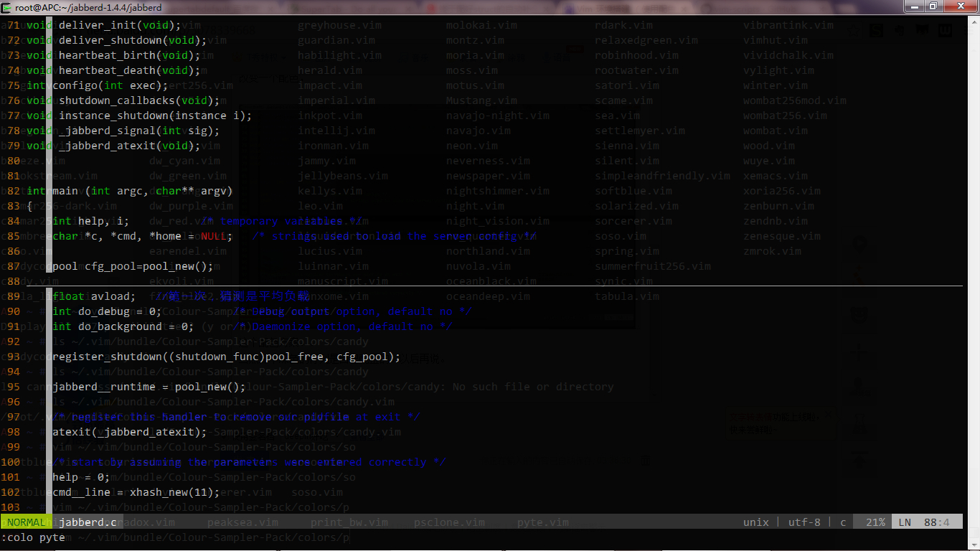Click the red NULL keyword on line 85
Image resolution: width=980 pixels, height=551 pixels.
[x=213, y=236]
